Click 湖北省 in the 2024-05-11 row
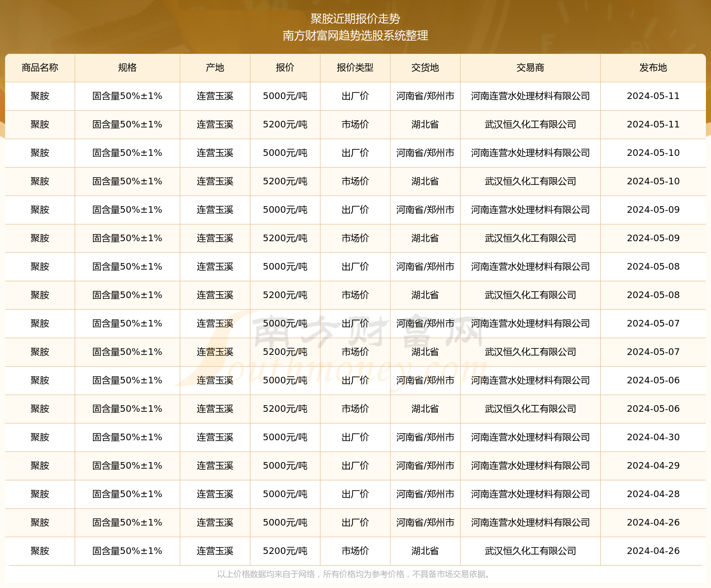The image size is (711, 588). point(425,124)
